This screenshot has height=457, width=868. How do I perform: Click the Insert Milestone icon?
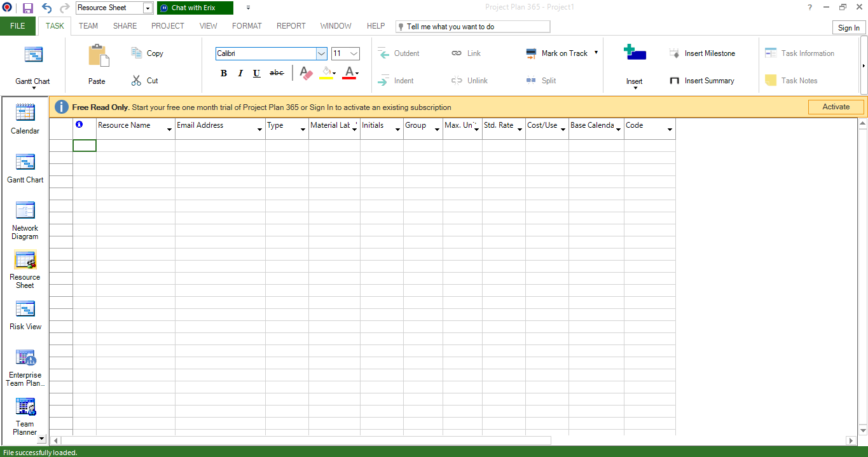click(702, 53)
